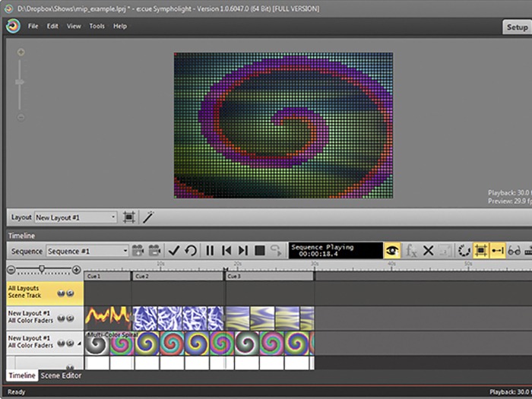Screen dimensions: 532x399
Task: Open the Sequence dropdown showing Sequence #1
Action: (x=87, y=250)
